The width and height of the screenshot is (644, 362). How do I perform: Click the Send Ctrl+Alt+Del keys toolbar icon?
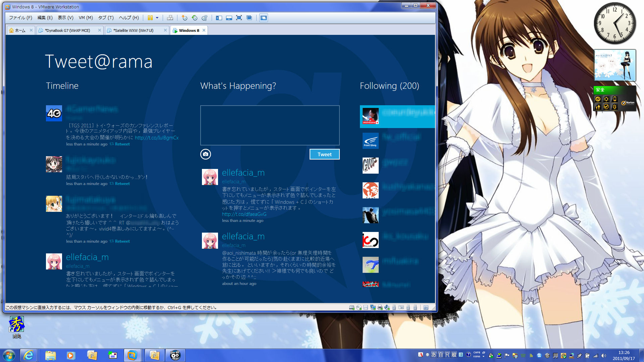(170, 18)
